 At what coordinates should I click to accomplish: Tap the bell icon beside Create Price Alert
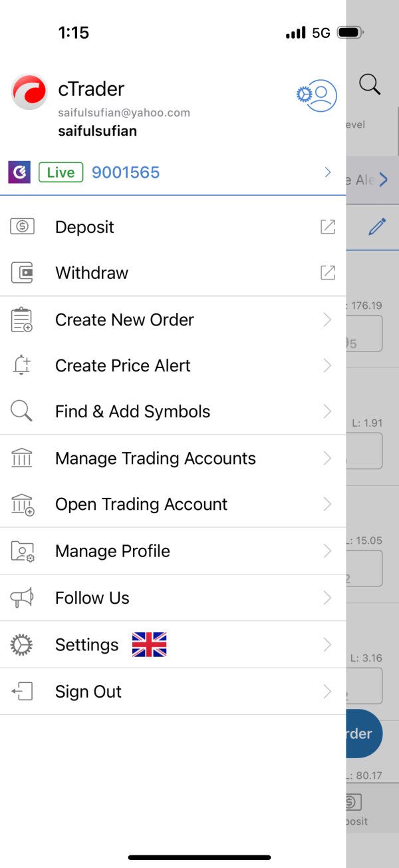point(22,365)
